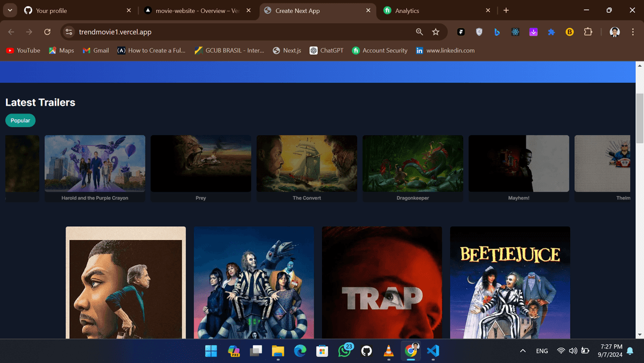Switch to the Your profile tab
This screenshot has width=644, height=363.
click(76, 11)
